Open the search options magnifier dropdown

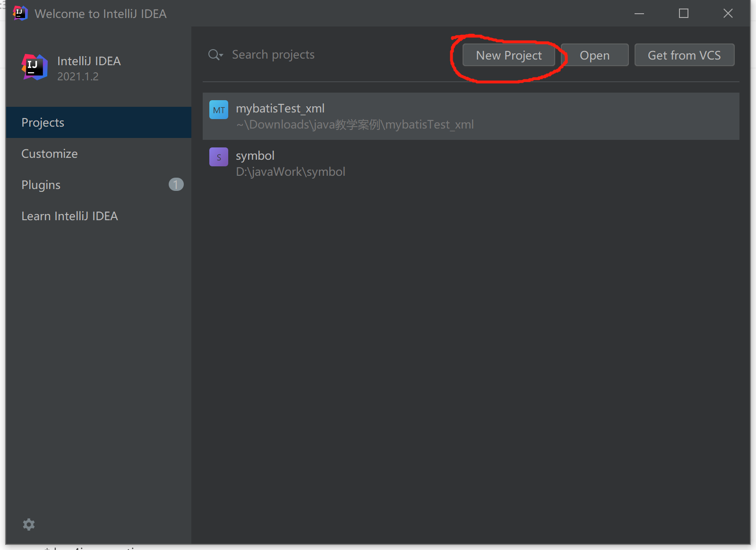pyautogui.click(x=215, y=55)
